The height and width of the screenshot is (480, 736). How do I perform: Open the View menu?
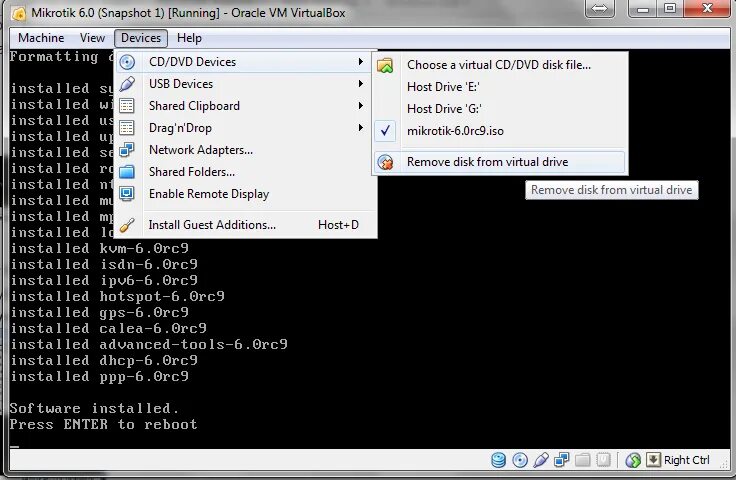pyautogui.click(x=92, y=38)
